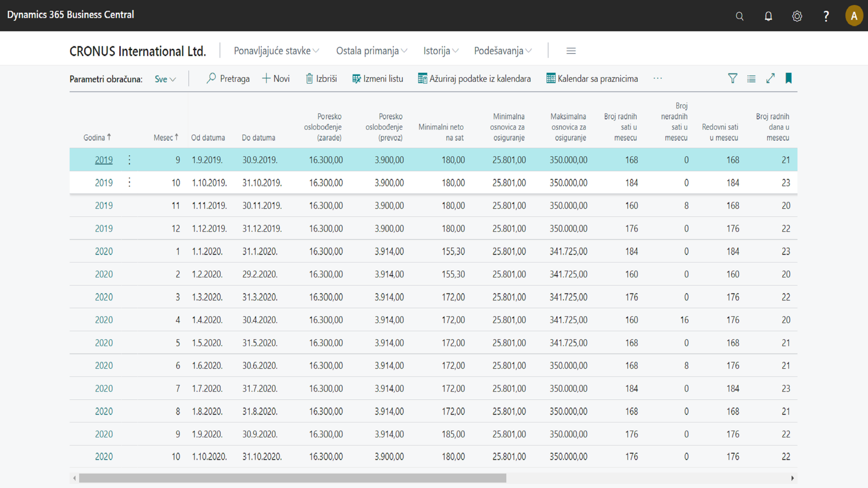This screenshot has width=868, height=488.
Task: Open the Podešavanja menu
Action: [503, 51]
